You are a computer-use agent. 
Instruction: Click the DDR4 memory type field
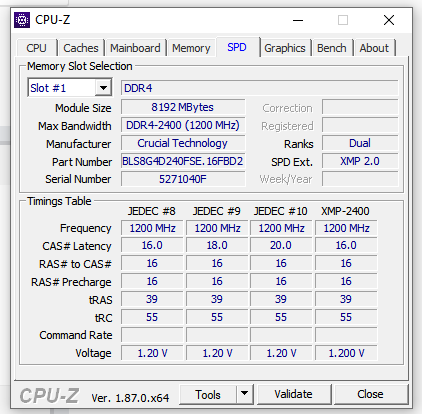click(260, 88)
